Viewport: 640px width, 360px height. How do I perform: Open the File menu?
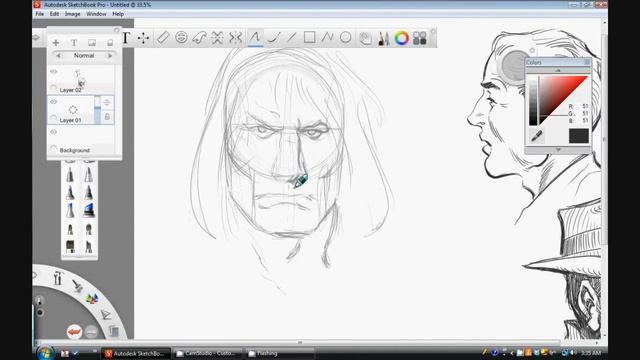click(x=40, y=14)
